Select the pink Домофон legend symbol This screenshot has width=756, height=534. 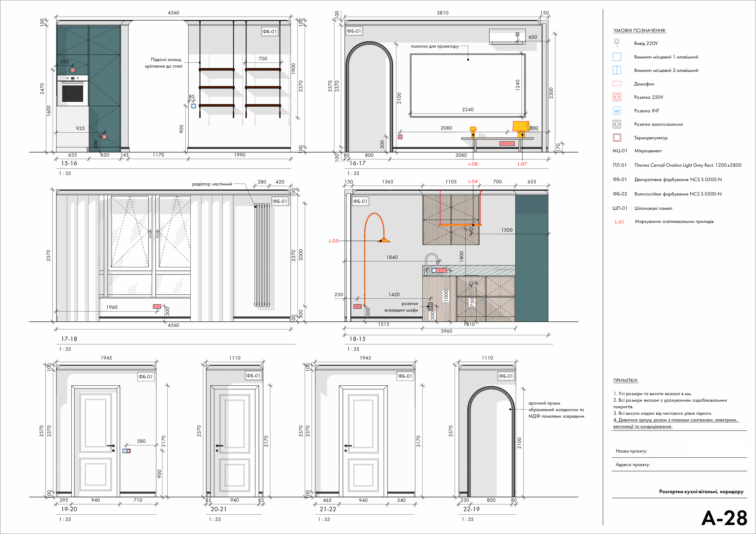[x=617, y=84]
